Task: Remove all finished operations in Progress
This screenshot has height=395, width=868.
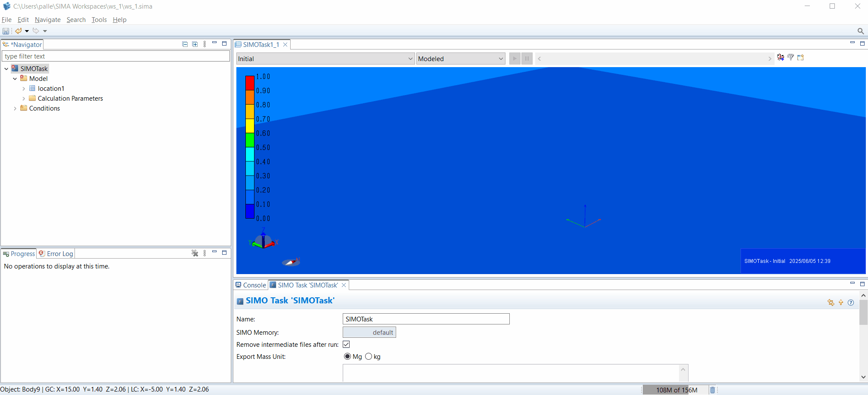Action: coord(195,253)
